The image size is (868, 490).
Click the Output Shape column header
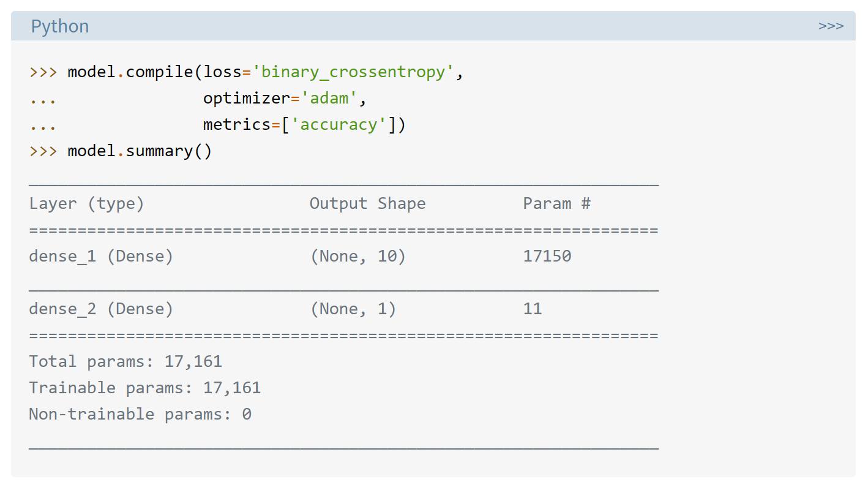(x=367, y=204)
